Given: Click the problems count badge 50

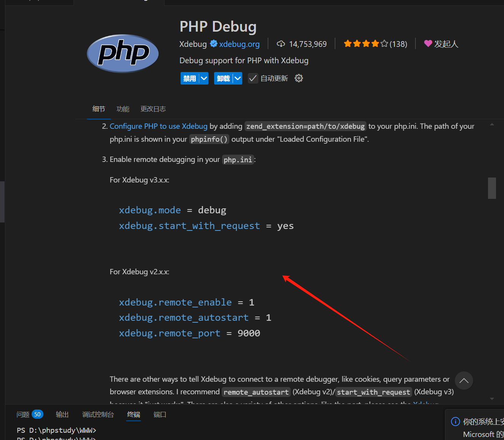Looking at the screenshot, I should [37, 414].
